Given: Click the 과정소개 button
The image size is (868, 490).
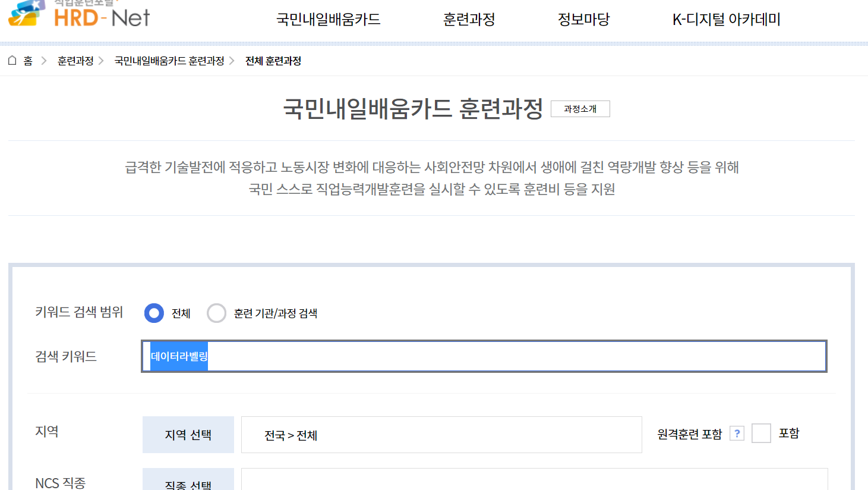Looking at the screenshot, I should [580, 109].
